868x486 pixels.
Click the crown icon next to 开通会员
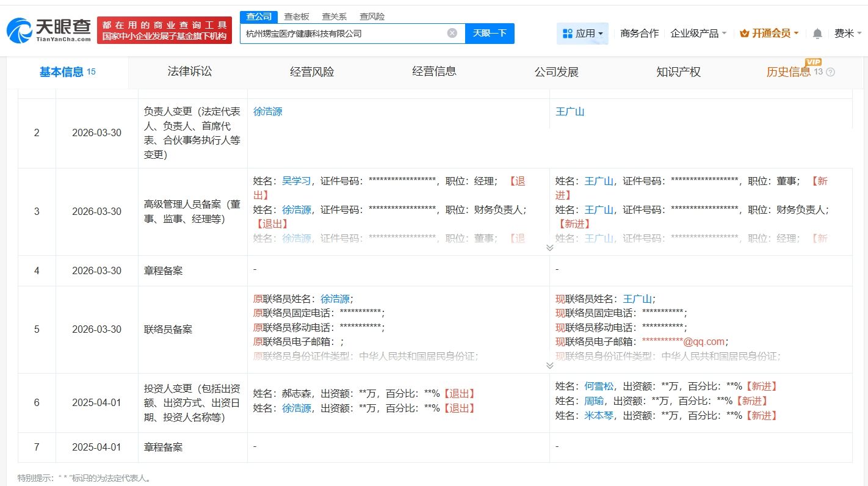(744, 34)
